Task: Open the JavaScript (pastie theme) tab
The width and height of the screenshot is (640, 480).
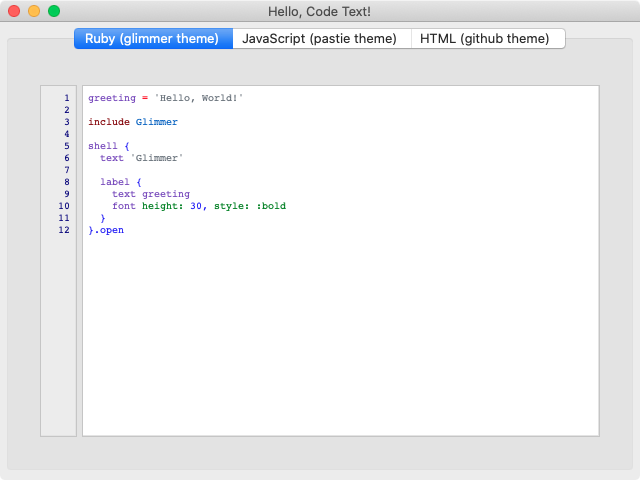Action: [322, 39]
